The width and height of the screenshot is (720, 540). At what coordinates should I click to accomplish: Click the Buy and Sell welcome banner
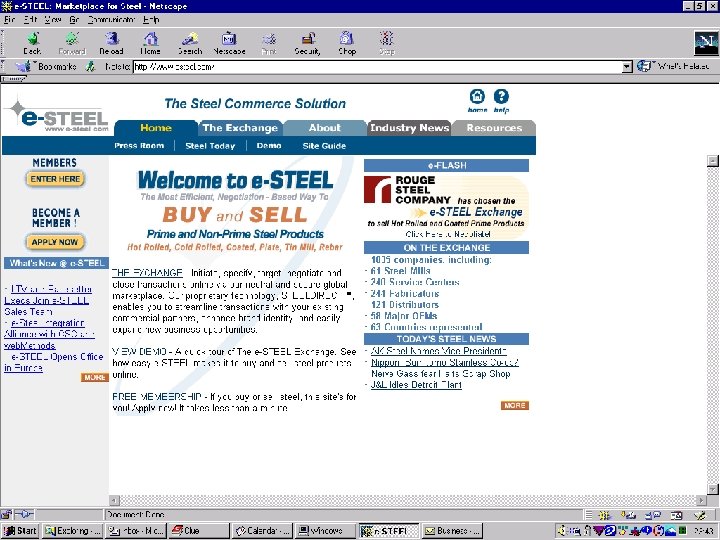pyautogui.click(x=235, y=210)
